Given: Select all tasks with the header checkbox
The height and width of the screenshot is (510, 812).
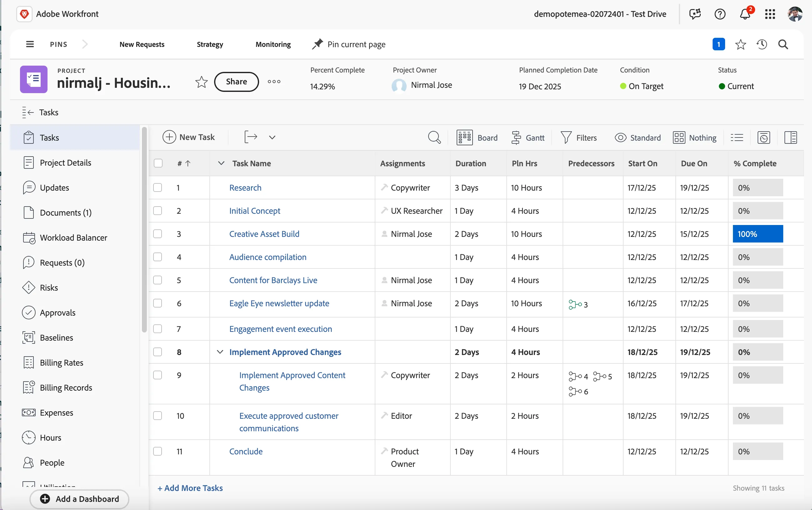Looking at the screenshot, I should coord(158,163).
